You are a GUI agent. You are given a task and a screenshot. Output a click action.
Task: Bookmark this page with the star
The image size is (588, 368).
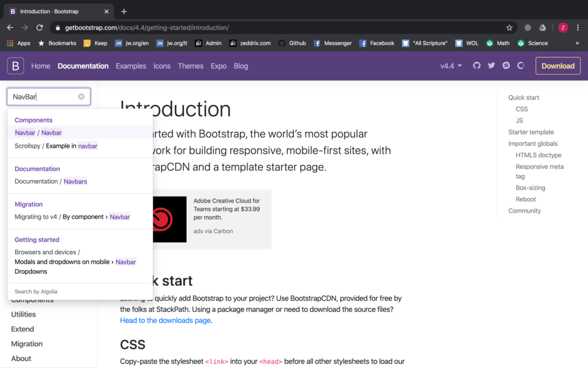coord(509,28)
